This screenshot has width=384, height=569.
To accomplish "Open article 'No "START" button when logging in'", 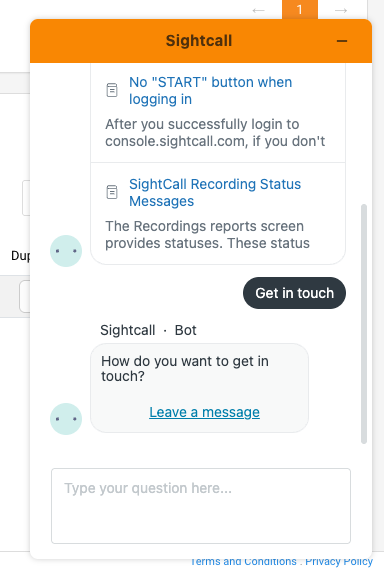I will tap(211, 91).
